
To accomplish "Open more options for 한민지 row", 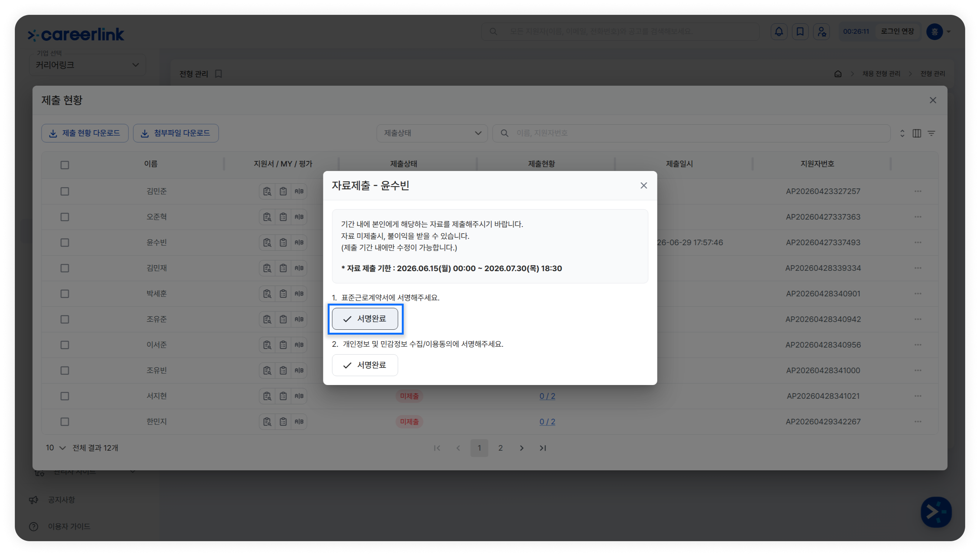I will pos(918,422).
